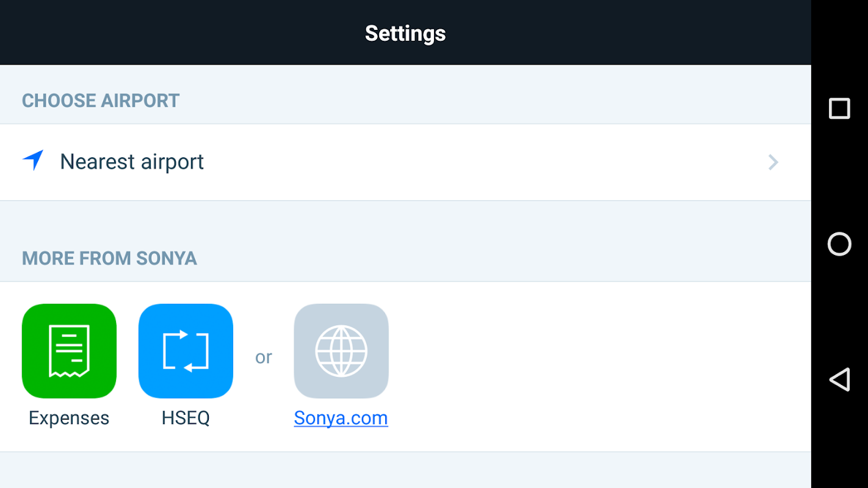This screenshot has height=488, width=868.
Task: Tap the Android home circle button
Action: click(x=839, y=244)
